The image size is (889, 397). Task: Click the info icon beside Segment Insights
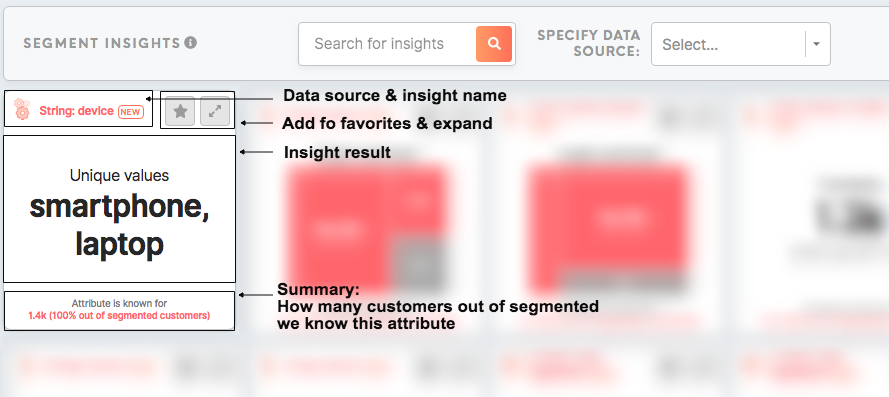click(x=190, y=43)
